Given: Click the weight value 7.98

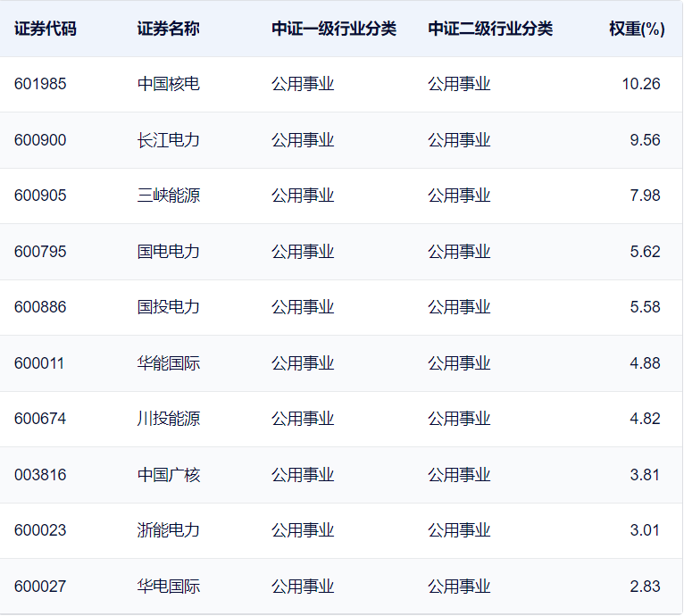Looking at the screenshot, I should (646, 196).
